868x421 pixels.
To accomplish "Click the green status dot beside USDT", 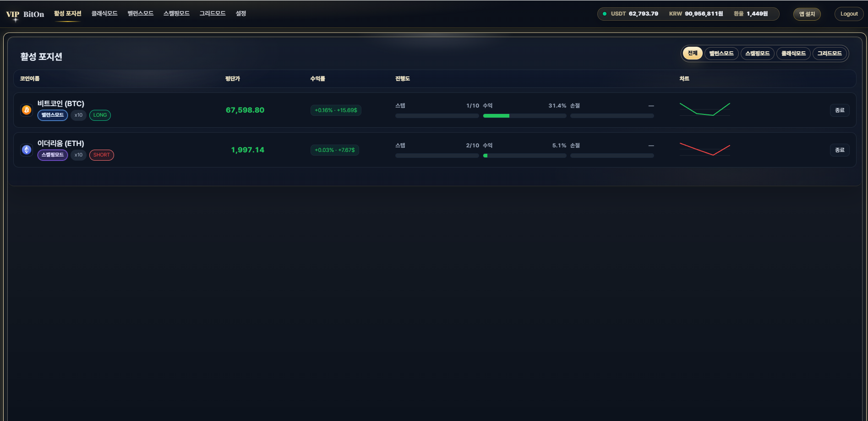I will (x=605, y=14).
